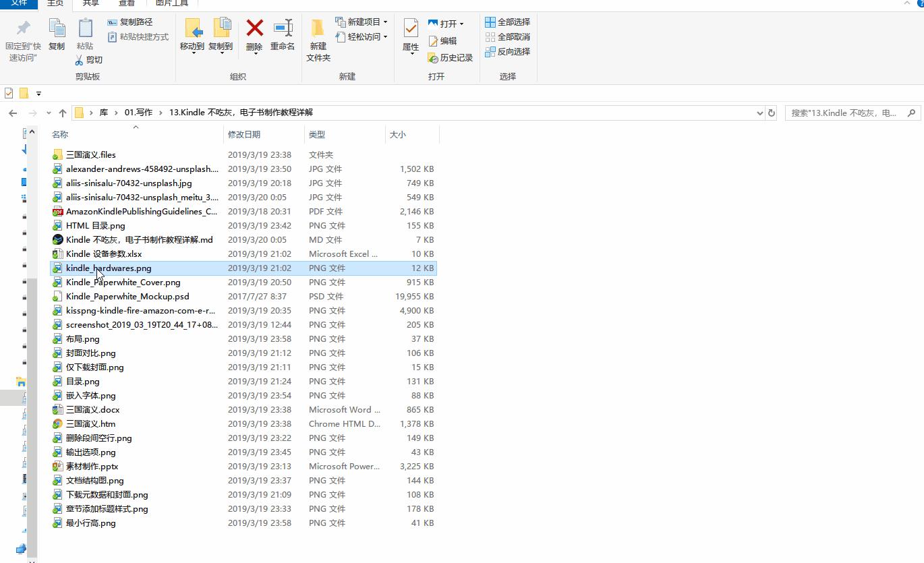Click 编辑 (Edit) in the ribbon
This screenshot has width=924, height=563.
[x=442, y=41]
